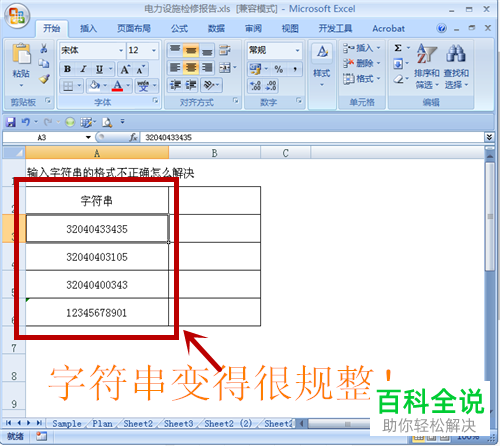The height and width of the screenshot is (446, 500).
Task: Open the Sheet3 worksheet tab
Action: coord(178,424)
